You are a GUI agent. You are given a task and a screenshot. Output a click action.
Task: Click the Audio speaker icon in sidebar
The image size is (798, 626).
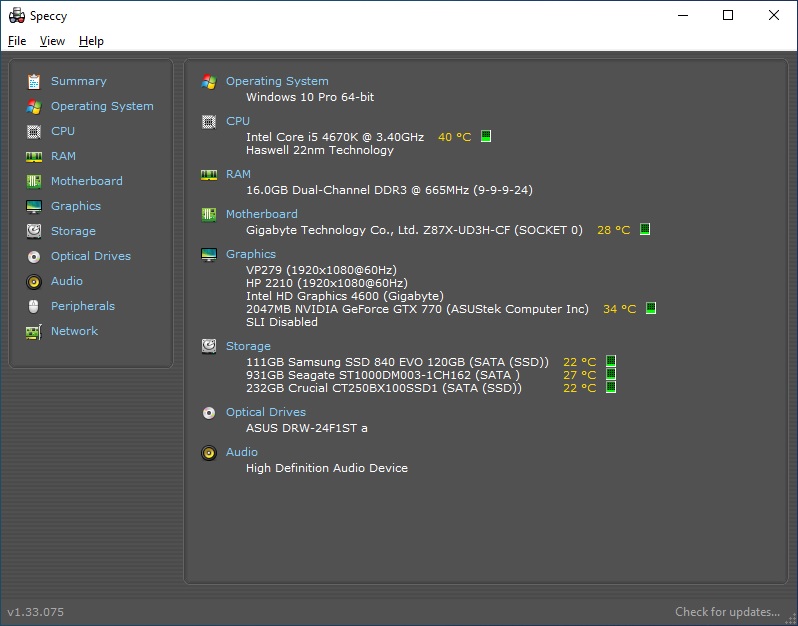coord(34,282)
